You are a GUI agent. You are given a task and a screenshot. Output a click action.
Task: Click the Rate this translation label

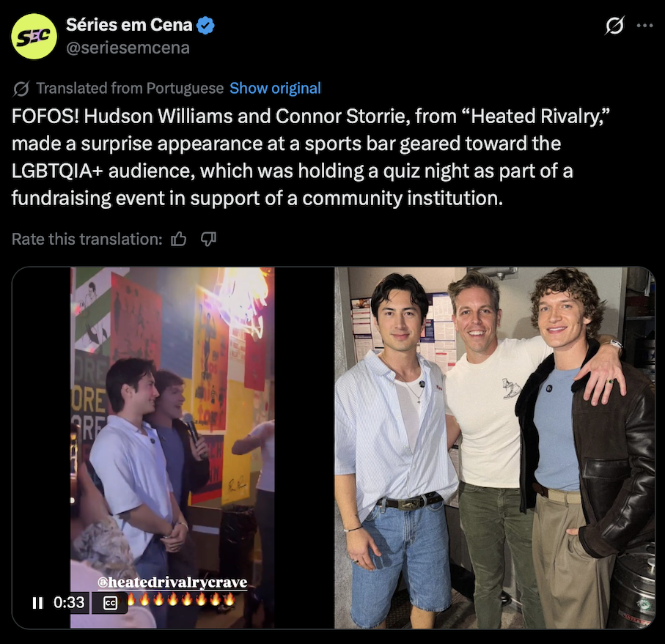(87, 240)
